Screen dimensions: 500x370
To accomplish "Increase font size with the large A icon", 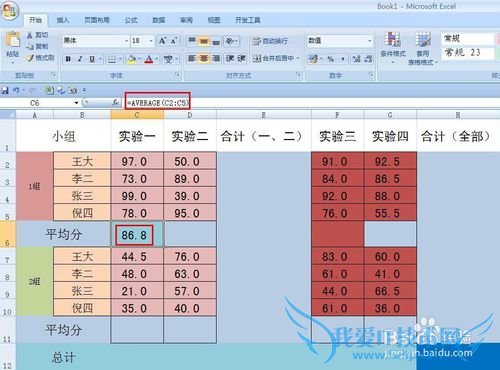I will (x=162, y=41).
